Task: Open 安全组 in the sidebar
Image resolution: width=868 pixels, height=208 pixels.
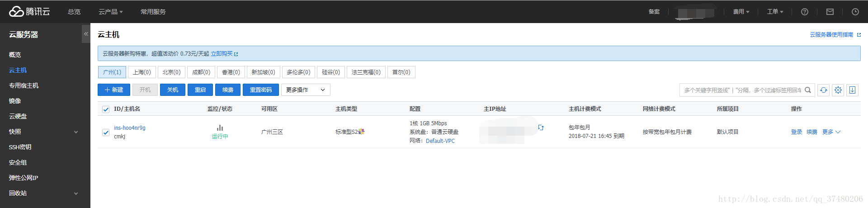Action: click(18, 162)
